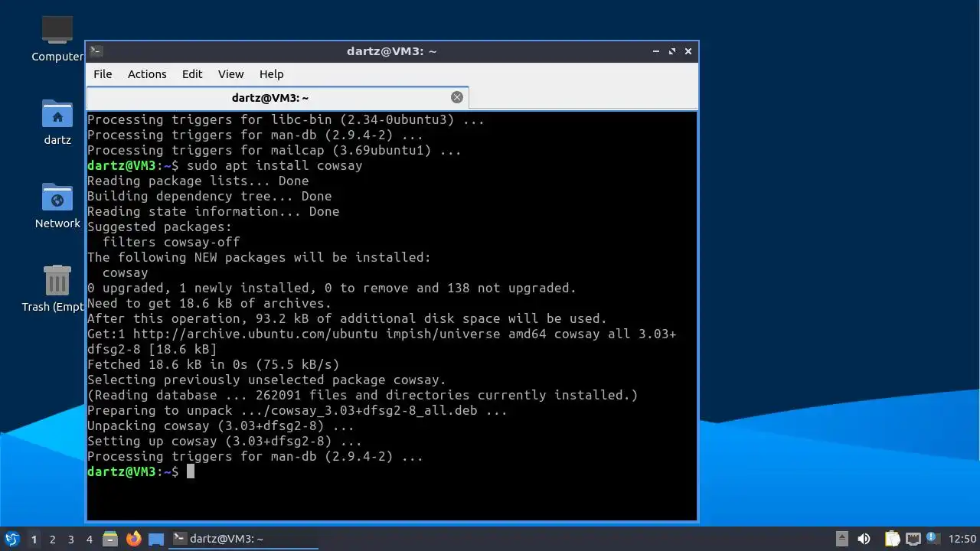Open the Network desktop icon

57,206
